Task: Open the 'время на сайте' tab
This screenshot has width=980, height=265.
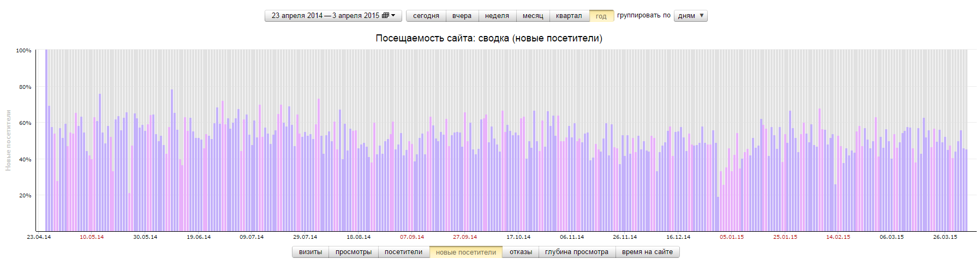Action: (x=647, y=252)
